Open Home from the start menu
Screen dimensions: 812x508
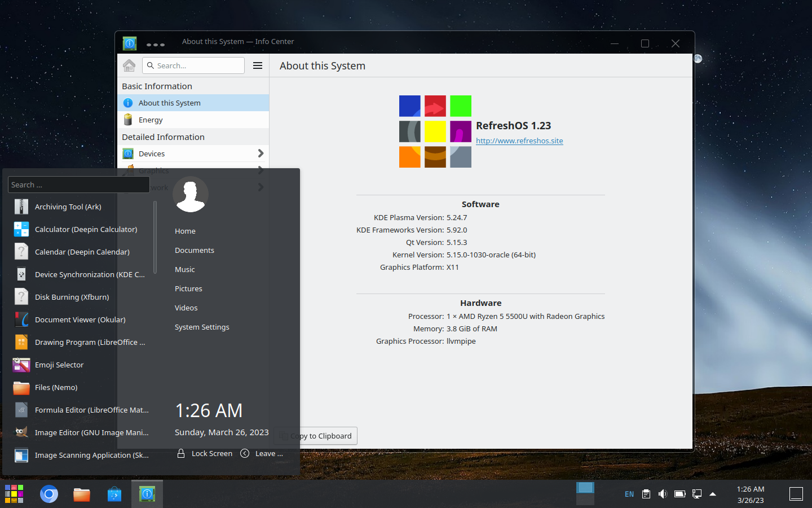click(185, 231)
